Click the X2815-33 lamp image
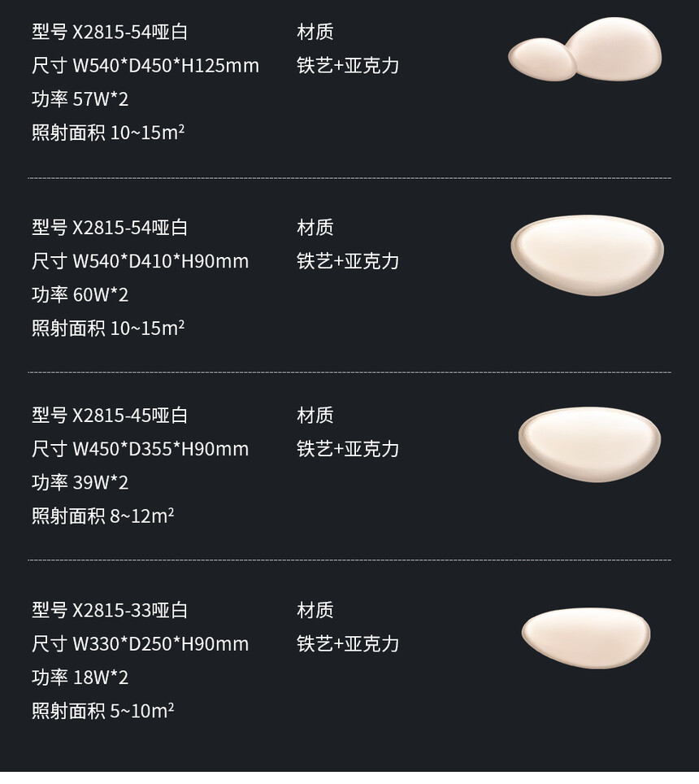Screen dimensions: 699x784 586,638
